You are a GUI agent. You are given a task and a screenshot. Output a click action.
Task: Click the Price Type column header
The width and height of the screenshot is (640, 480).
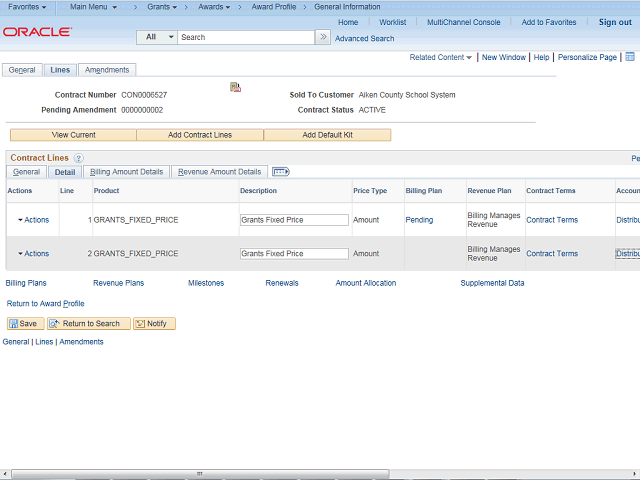pos(370,191)
